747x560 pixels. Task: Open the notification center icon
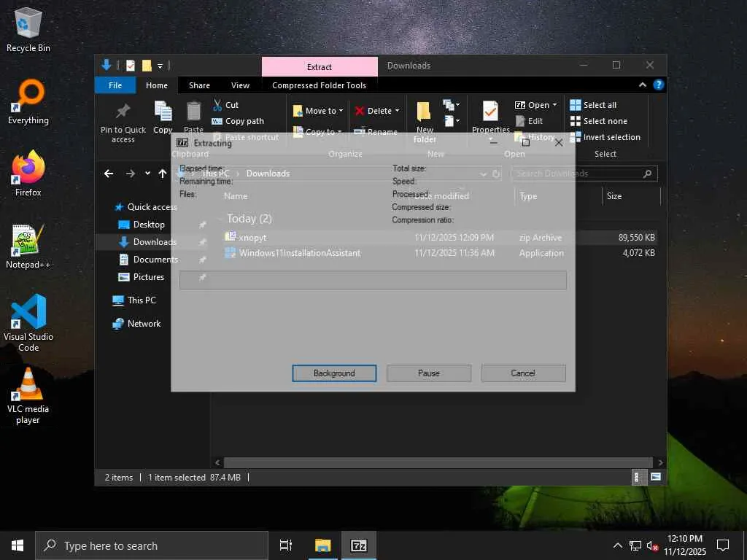[723, 545]
